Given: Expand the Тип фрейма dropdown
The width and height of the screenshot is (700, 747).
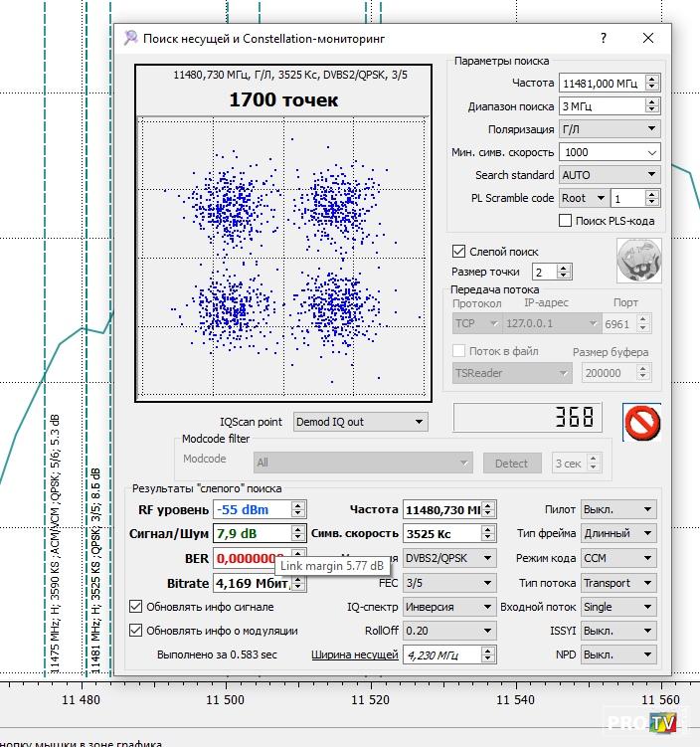Looking at the screenshot, I should tap(618, 533).
